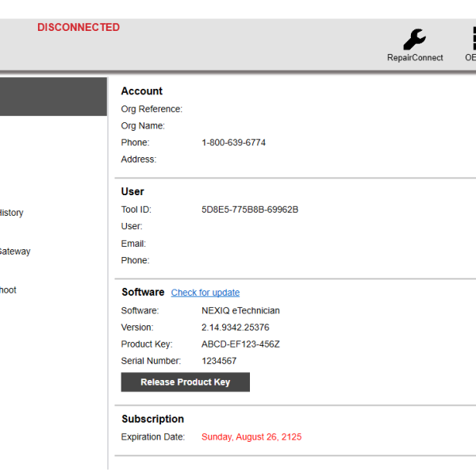Click the Account section heading
Viewport: 476px width, 476px height.
141,91
